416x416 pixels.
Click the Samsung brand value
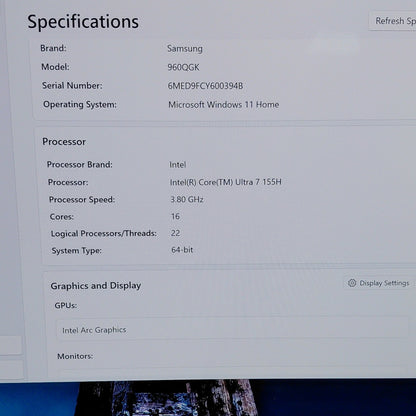[x=185, y=49]
